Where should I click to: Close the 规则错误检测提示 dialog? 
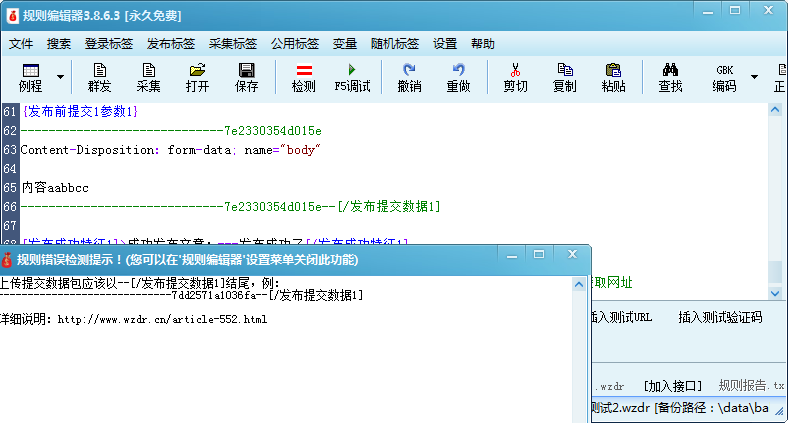572,254
